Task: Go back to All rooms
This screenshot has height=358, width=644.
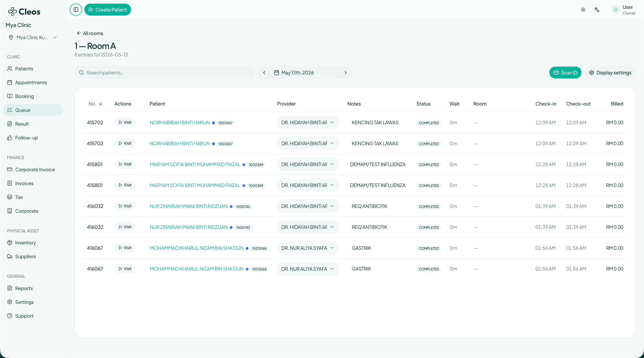Action: 90,33
